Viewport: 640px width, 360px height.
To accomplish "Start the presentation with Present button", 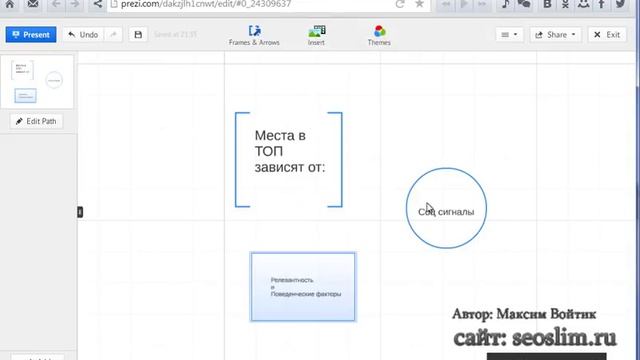I will pyautogui.click(x=31, y=35).
